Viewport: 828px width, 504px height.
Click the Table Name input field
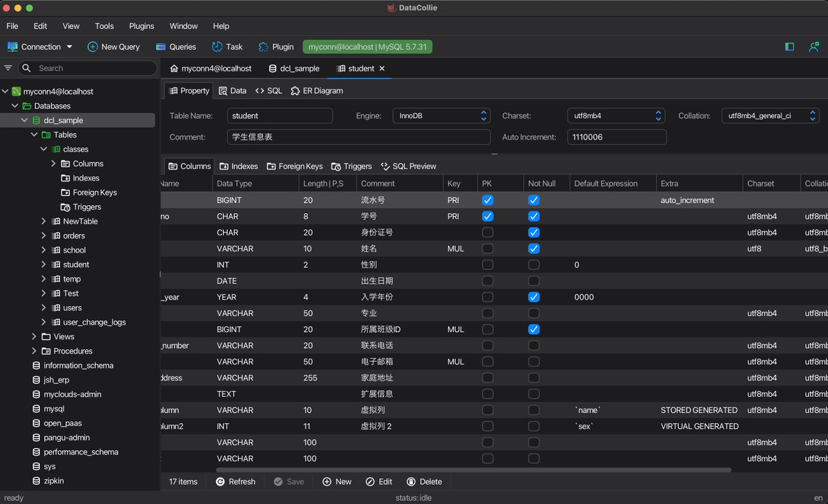pos(280,115)
